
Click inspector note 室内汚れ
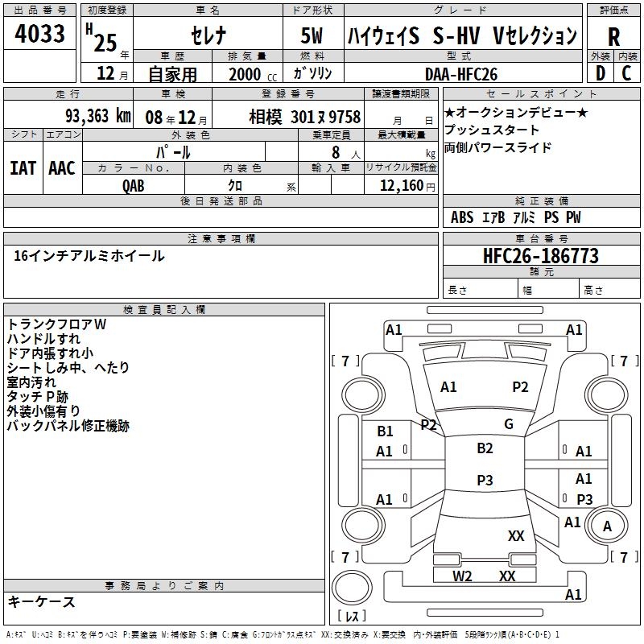point(31,382)
